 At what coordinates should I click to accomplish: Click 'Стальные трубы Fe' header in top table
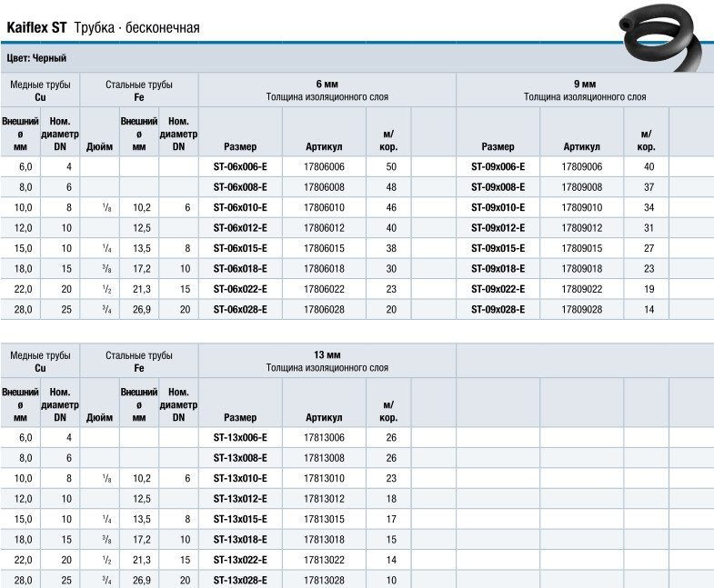[139, 91]
